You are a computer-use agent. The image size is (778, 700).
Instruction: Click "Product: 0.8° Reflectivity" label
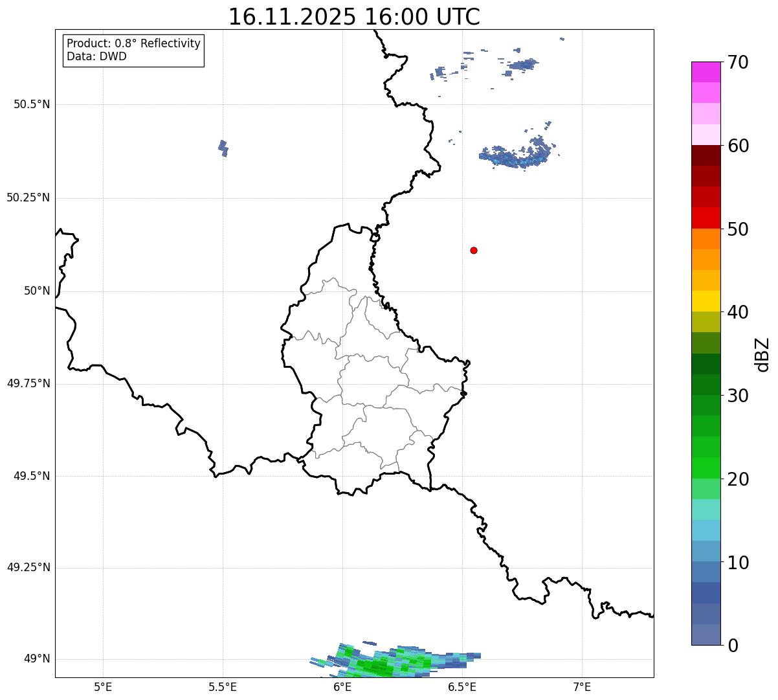[134, 43]
